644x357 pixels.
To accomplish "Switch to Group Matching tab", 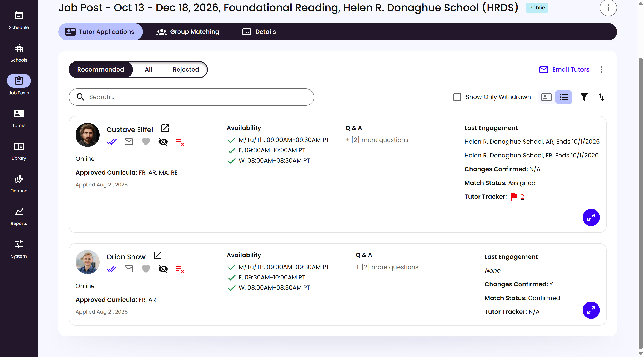I will pos(188,32).
